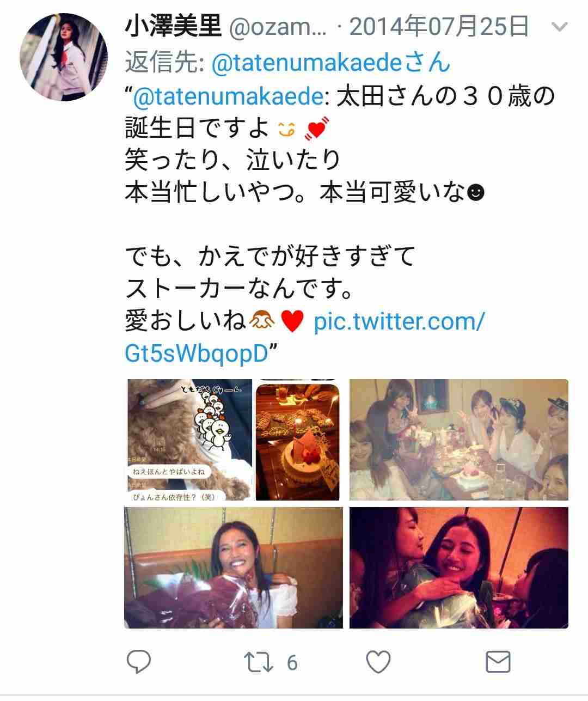View the photo of women hugging
The width and height of the screenshot is (588, 701).
459,568
